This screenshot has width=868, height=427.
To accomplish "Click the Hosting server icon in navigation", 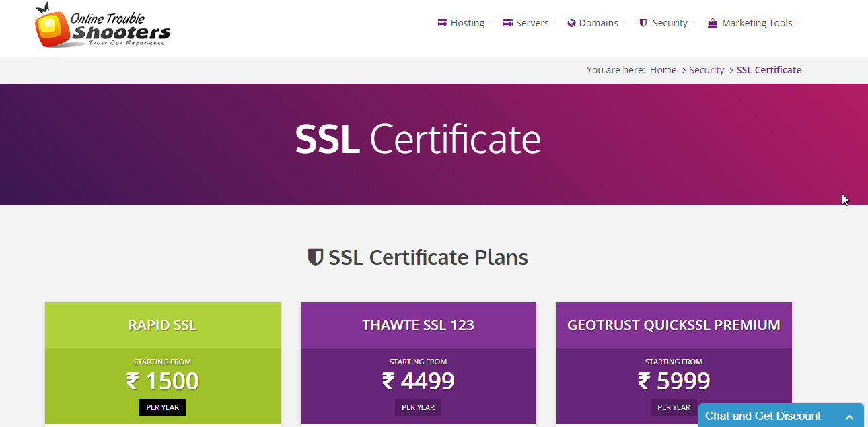I will (x=442, y=22).
